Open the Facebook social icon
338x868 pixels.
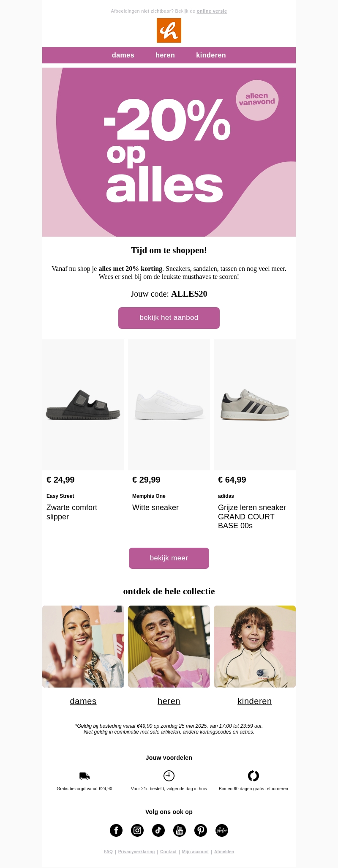point(116,830)
